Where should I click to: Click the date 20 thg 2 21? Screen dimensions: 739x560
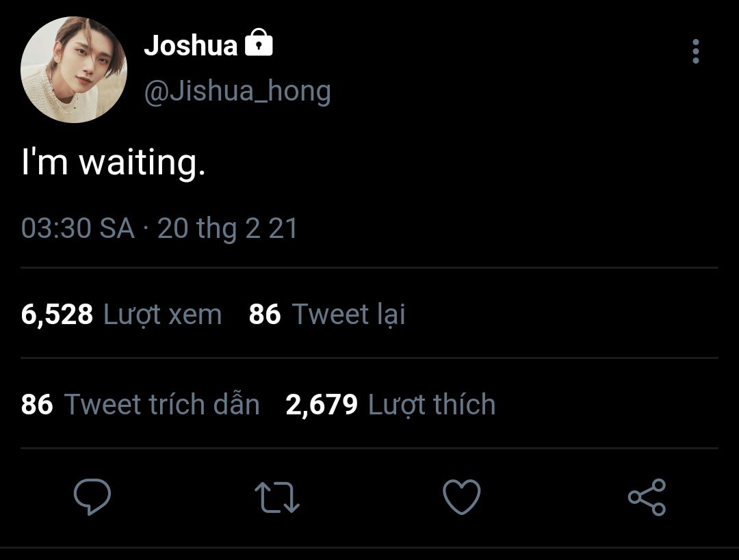pos(228,228)
